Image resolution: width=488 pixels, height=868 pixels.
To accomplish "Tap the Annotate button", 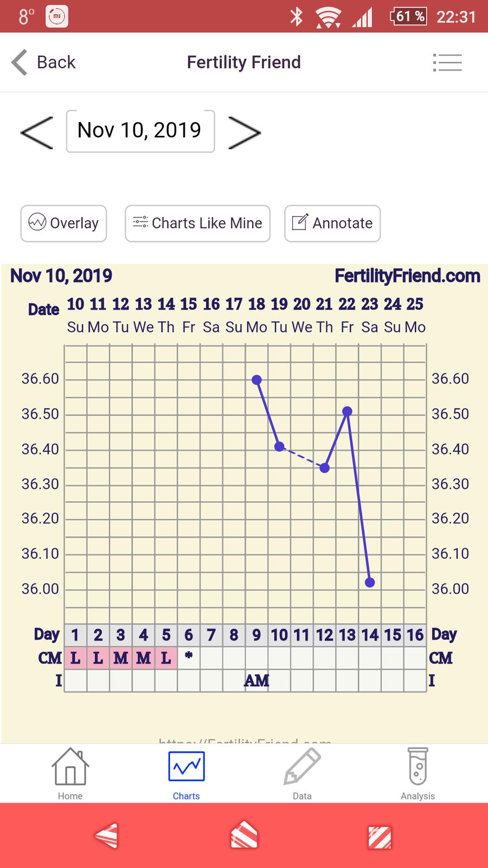I will coord(332,223).
